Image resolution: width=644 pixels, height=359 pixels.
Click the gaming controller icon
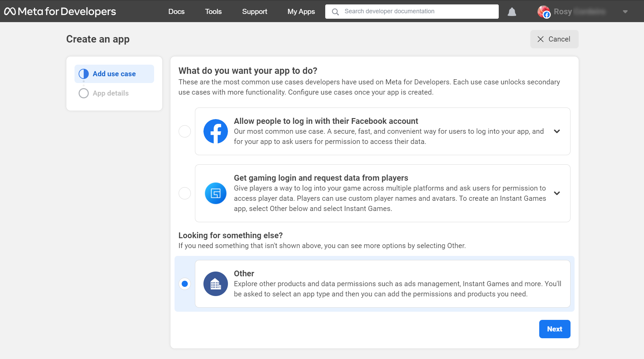[215, 193]
